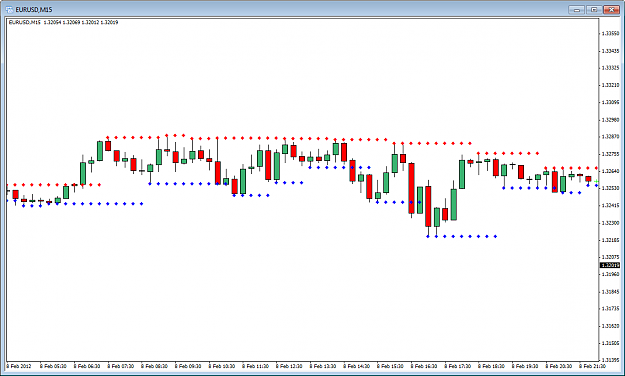Viewport: 625px width, 376px height.
Task: Click the 1.33550 price axis label
Action: [x=611, y=33]
